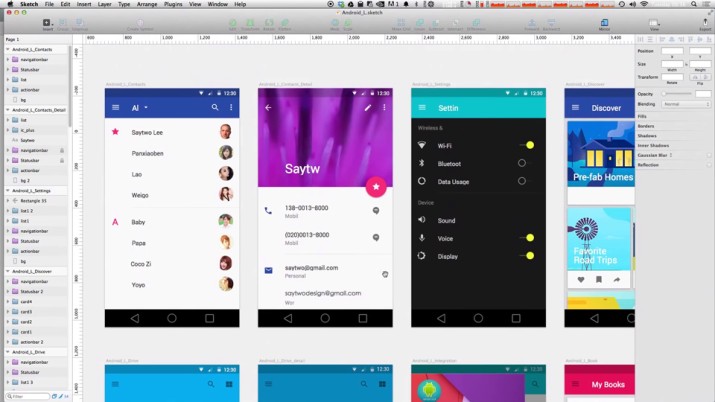
Task: Click the hamburger menu icon in Settings artboard
Action: [422, 107]
